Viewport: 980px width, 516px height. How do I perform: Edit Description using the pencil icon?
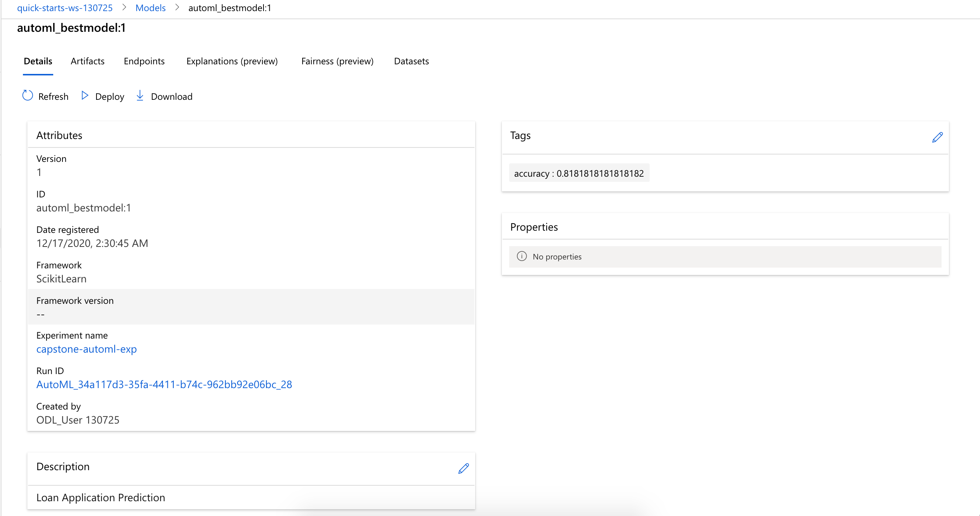click(x=463, y=468)
